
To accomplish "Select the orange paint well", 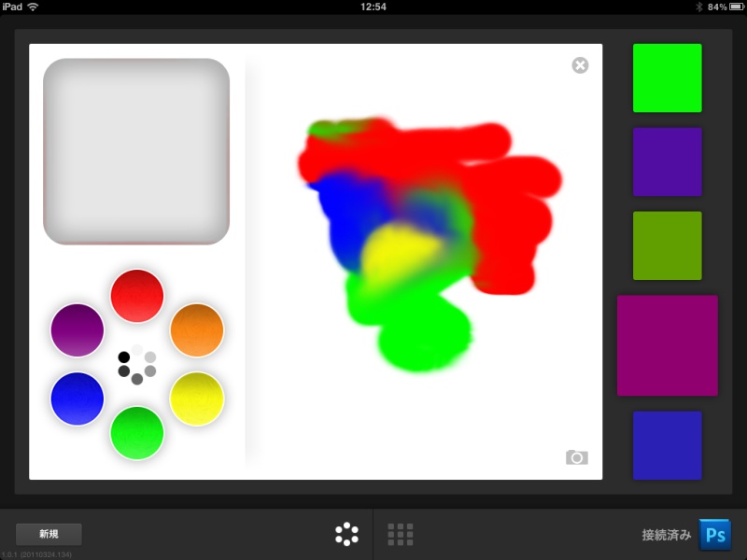I will [197, 329].
